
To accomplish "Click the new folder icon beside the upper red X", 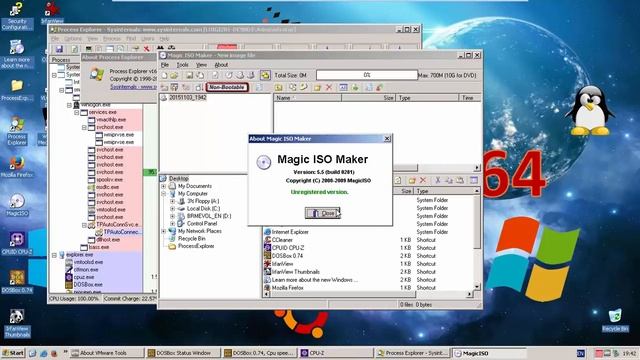I will 318,87.
